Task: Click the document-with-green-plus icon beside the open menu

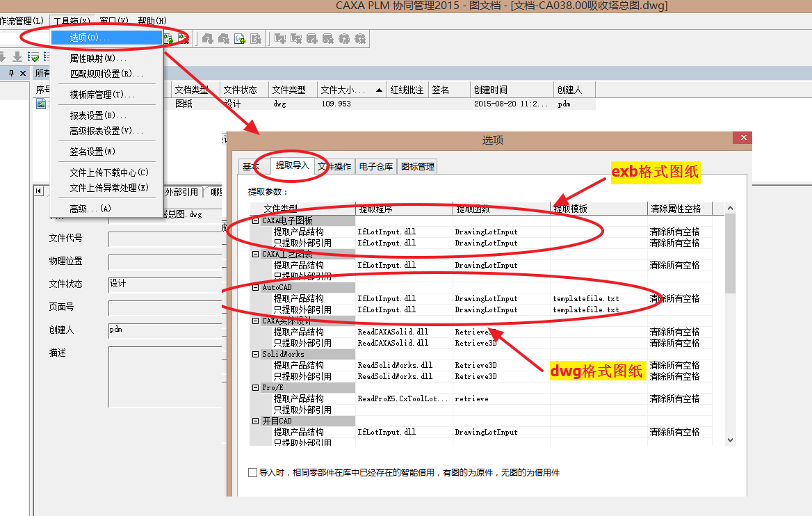Action: [x=168, y=38]
